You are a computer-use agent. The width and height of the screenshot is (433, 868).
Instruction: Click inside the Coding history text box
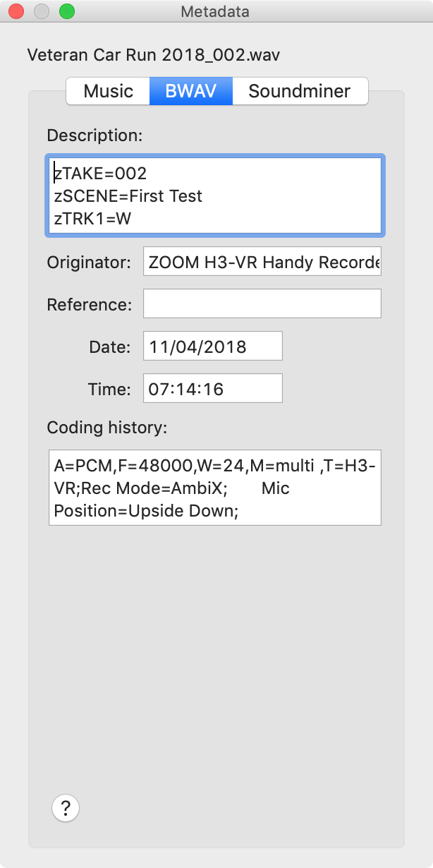click(214, 488)
